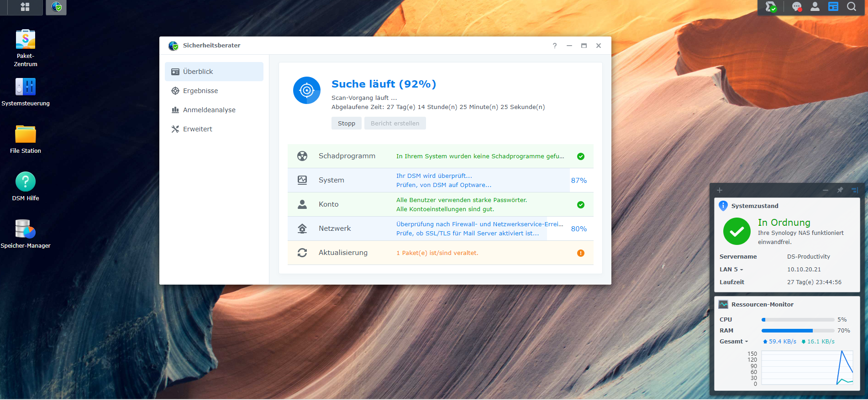The image size is (868, 400).
Task: Click the Konto row person icon
Action: pyautogui.click(x=302, y=204)
